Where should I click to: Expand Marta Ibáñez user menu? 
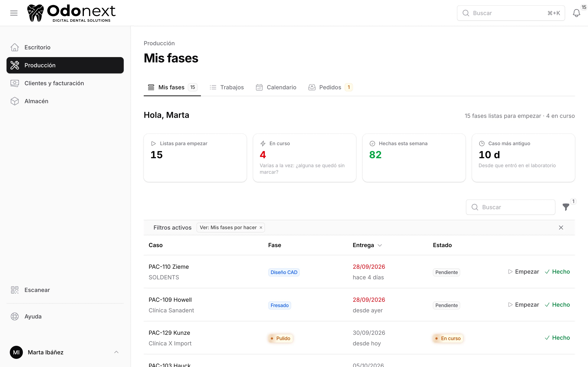(x=116, y=352)
